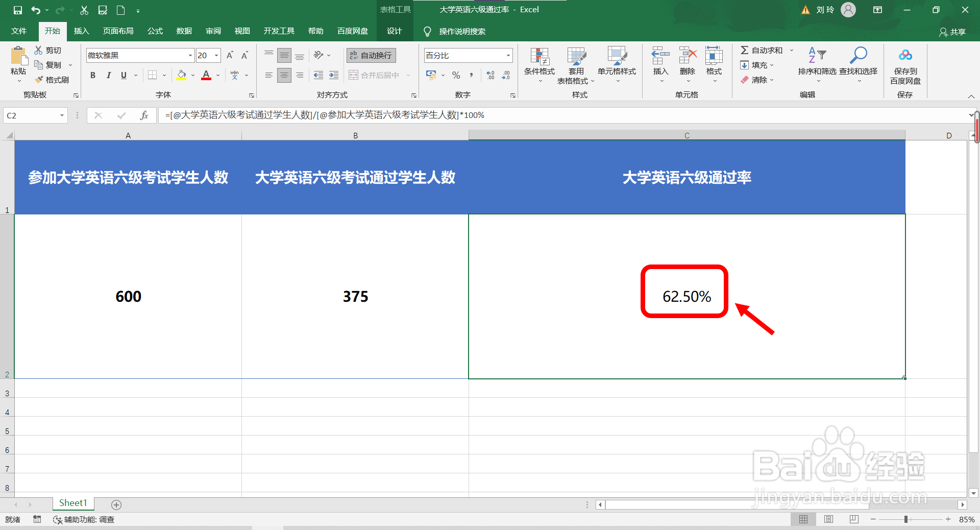Image resolution: width=980 pixels, height=530 pixels.
Task: Toggle align left horizontal alignment
Action: (269, 75)
